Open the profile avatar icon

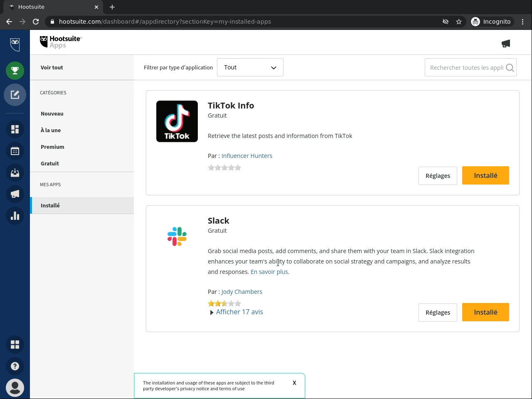[15, 388]
